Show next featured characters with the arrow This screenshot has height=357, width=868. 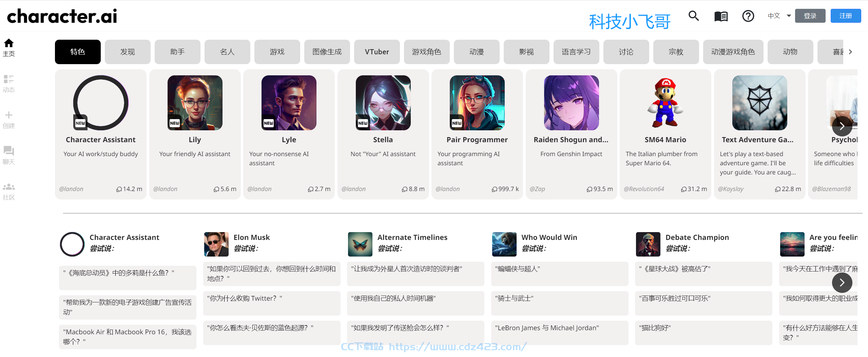click(842, 126)
